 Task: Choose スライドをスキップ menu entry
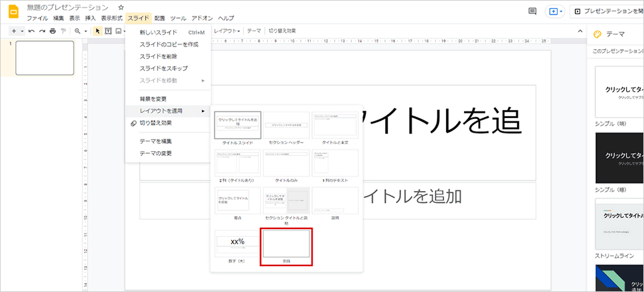(x=168, y=68)
